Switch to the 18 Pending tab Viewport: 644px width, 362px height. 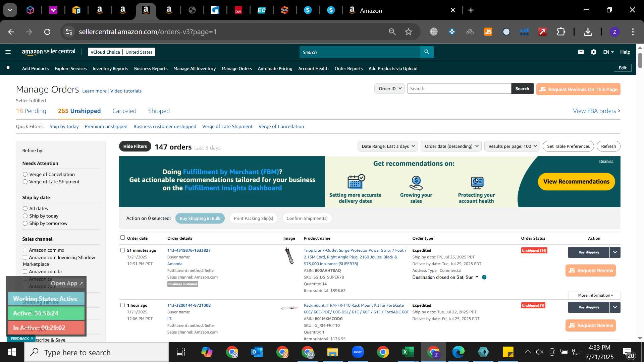(x=31, y=111)
